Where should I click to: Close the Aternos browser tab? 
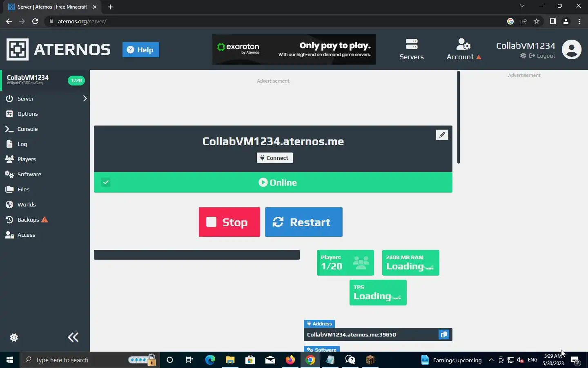tap(95, 7)
